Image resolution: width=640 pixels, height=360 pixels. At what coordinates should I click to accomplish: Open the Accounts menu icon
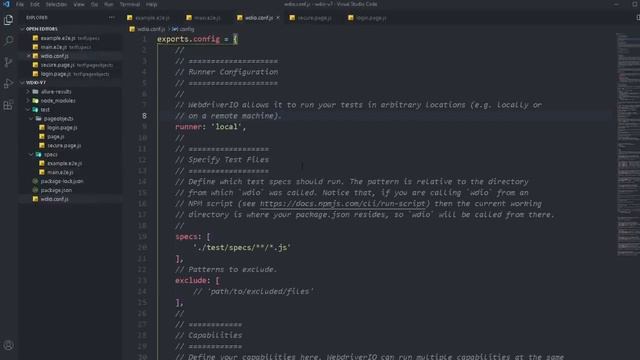point(8,345)
